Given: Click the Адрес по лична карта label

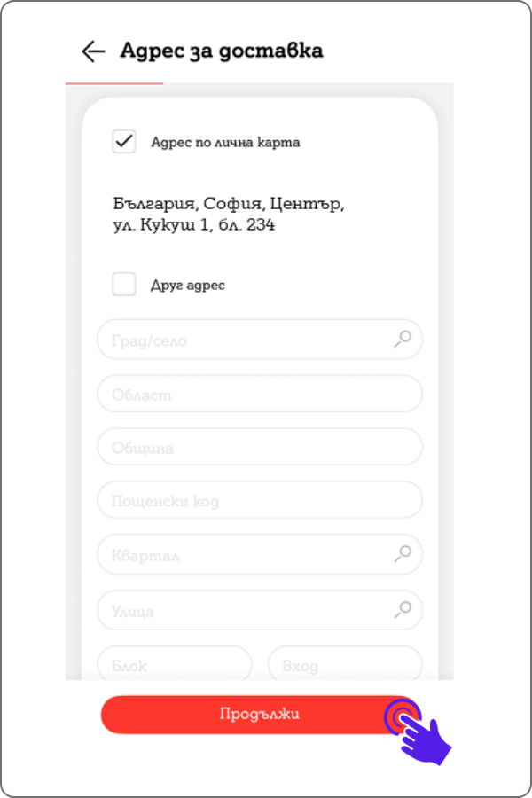Looking at the screenshot, I should pos(225,142).
